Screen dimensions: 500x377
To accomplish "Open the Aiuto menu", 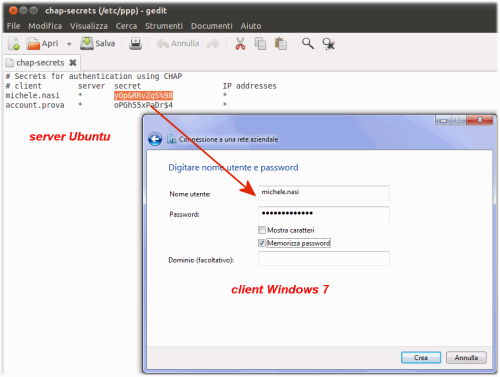I will (251, 26).
